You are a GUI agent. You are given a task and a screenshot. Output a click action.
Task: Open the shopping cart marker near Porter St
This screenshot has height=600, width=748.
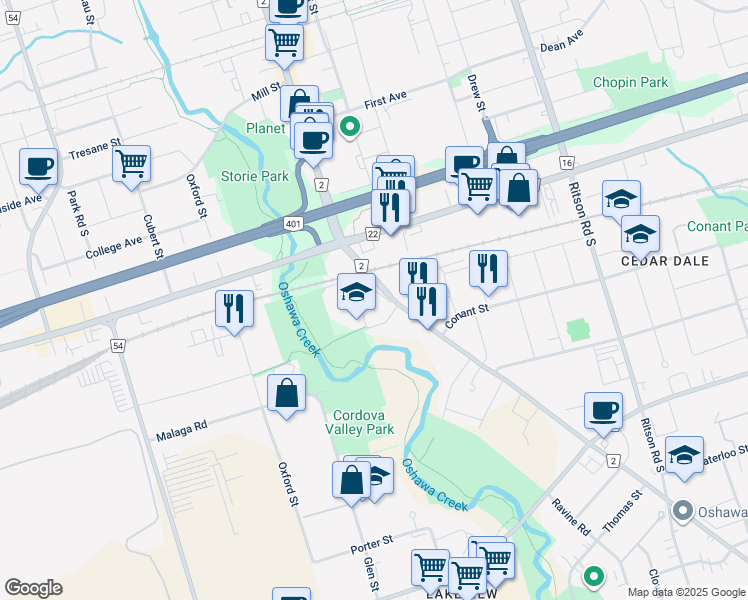tap(430, 571)
